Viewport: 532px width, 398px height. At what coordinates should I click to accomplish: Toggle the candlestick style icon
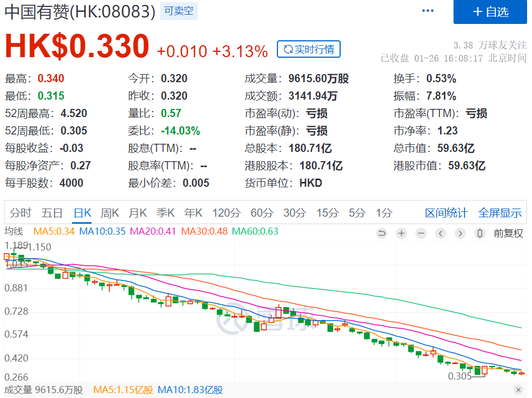coord(480,233)
